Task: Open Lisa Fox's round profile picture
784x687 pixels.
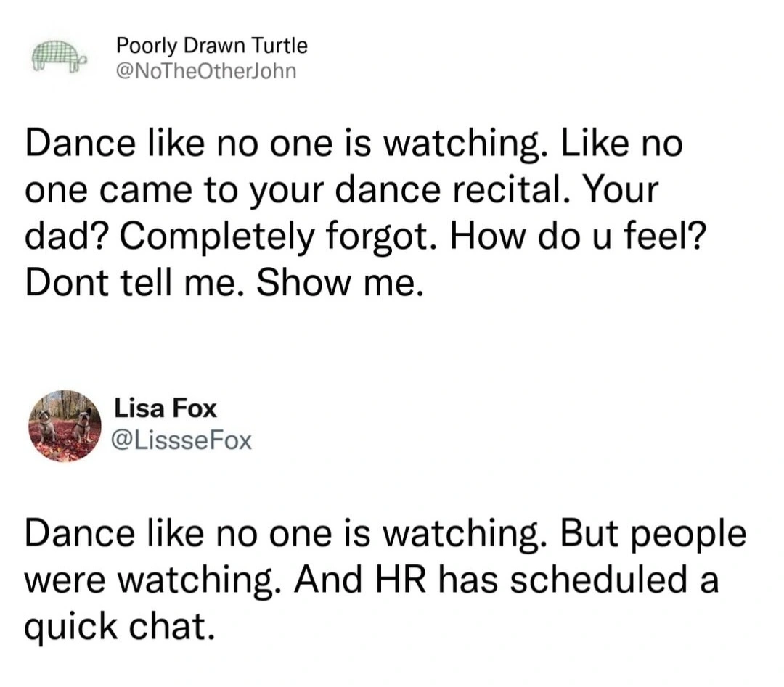Action: (x=65, y=426)
